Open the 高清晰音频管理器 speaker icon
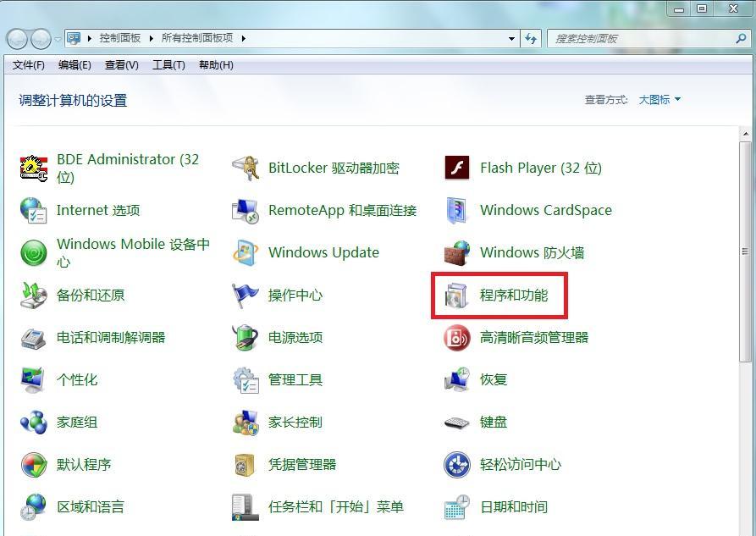Screen dimensions: 756x536 pos(456,338)
